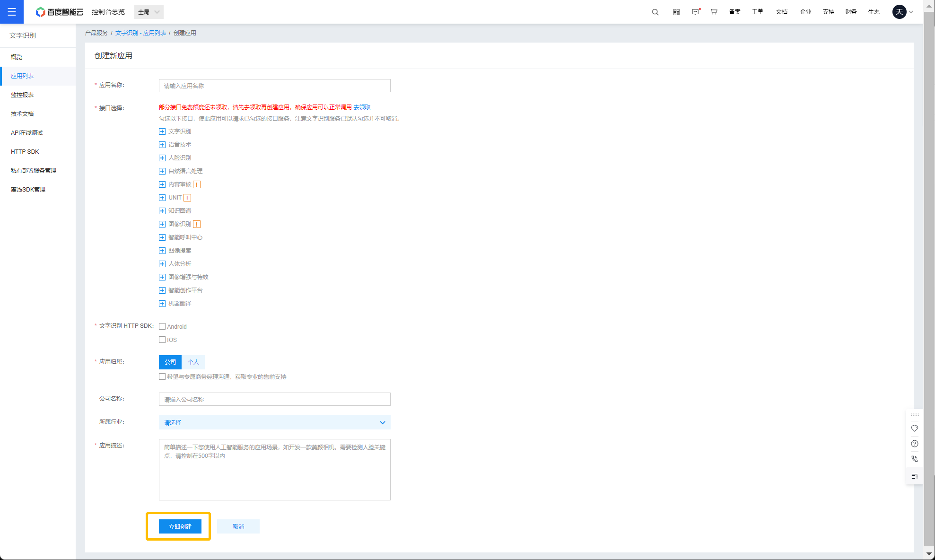Click the question mark help icon

pos(915,444)
